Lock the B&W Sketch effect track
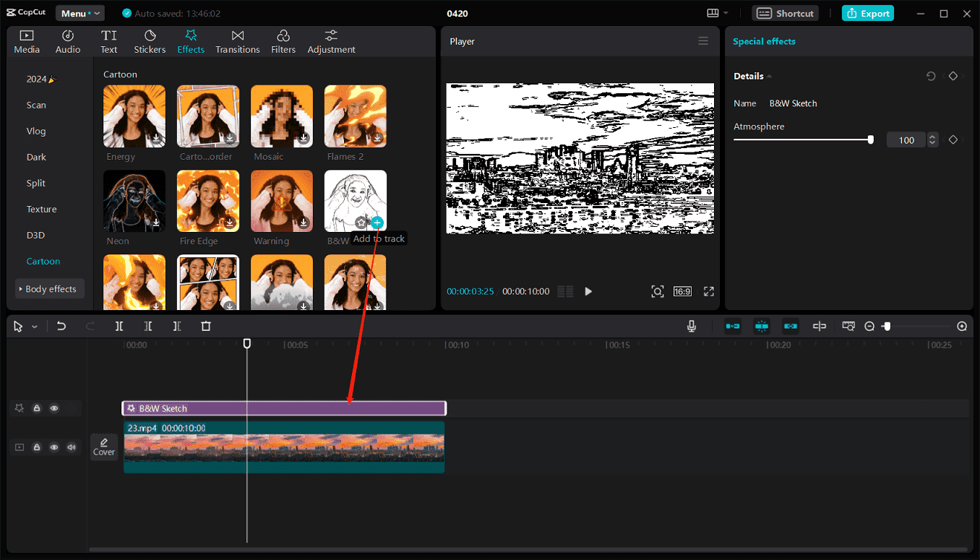The height and width of the screenshot is (560, 980). point(37,408)
